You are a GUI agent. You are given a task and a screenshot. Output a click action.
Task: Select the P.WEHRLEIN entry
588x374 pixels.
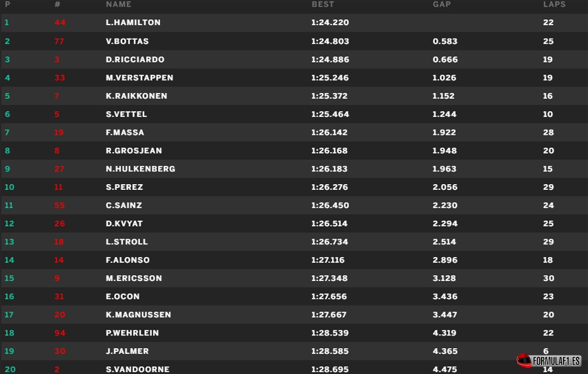132,333
